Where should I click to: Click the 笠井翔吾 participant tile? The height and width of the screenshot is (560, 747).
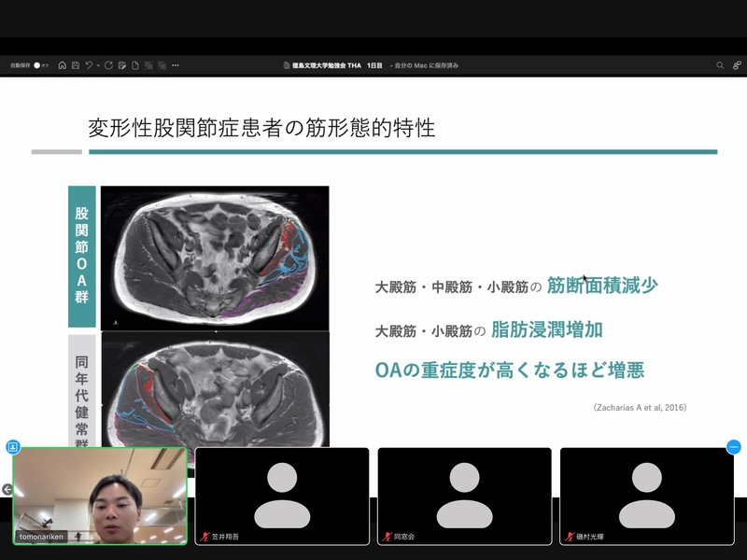(282, 497)
